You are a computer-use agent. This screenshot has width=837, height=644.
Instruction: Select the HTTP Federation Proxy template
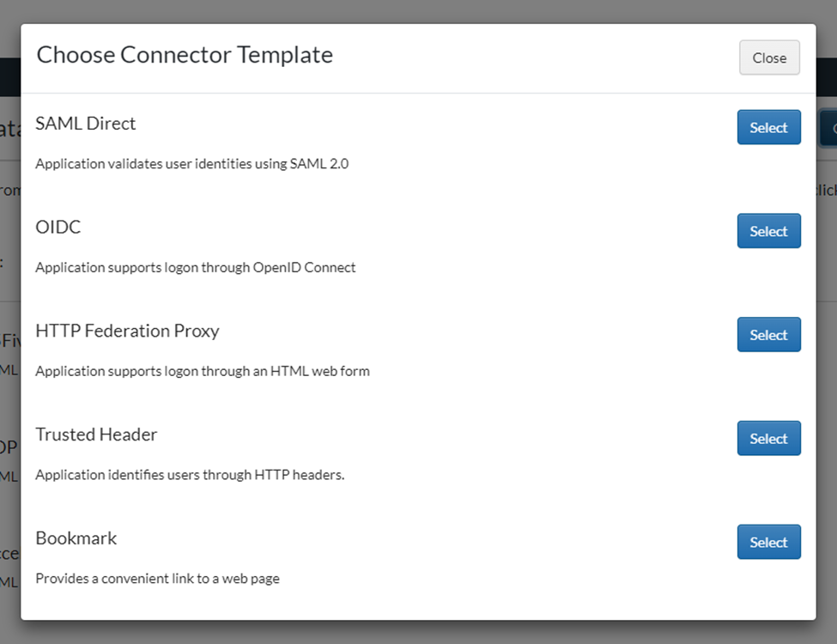point(768,335)
